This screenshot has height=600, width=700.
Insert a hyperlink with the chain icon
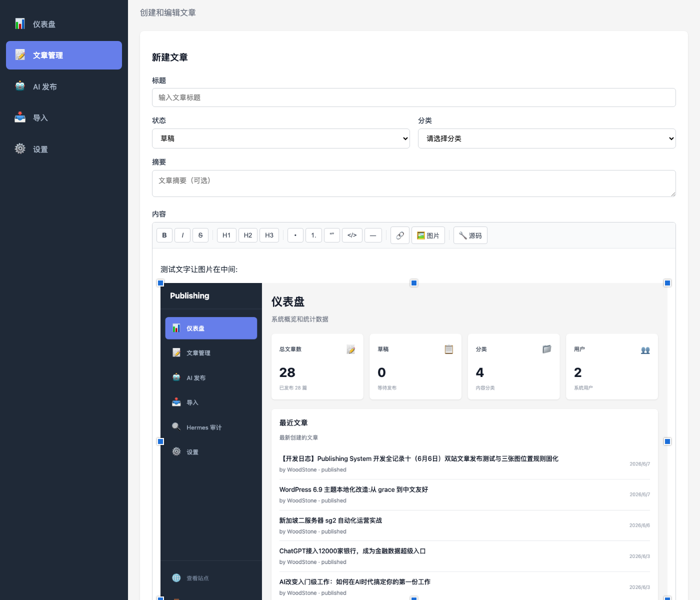point(400,235)
